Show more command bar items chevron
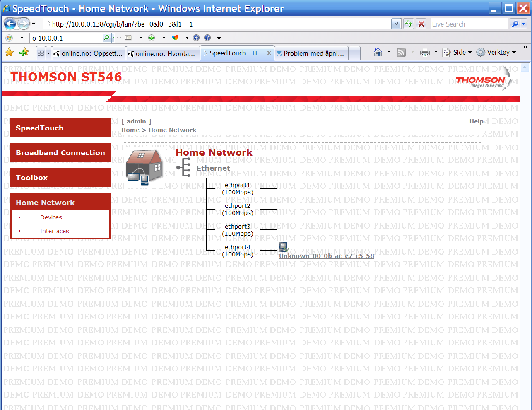 pyautogui.click(x=525, y=47)
